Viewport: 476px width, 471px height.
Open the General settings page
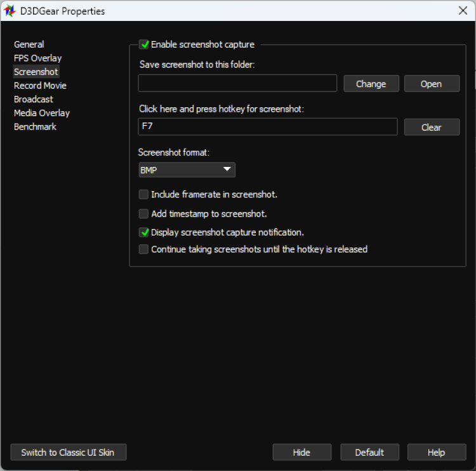point(29,44)
